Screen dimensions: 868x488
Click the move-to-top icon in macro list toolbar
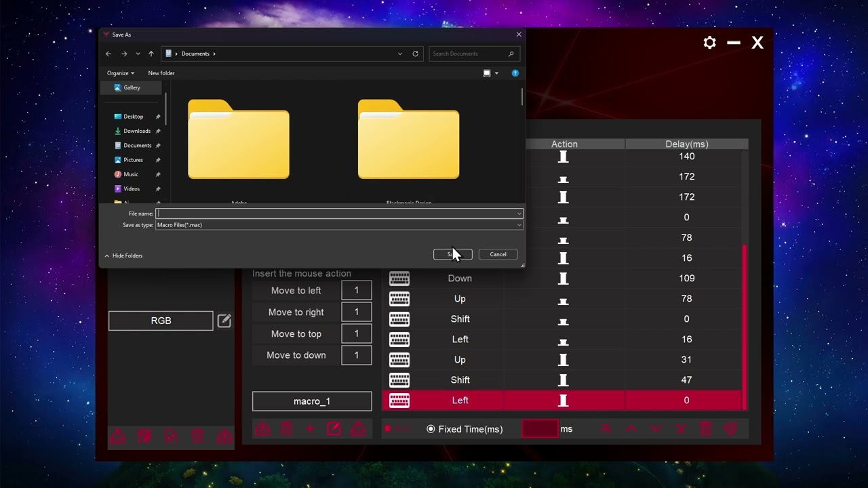click(x=606, y=428)
